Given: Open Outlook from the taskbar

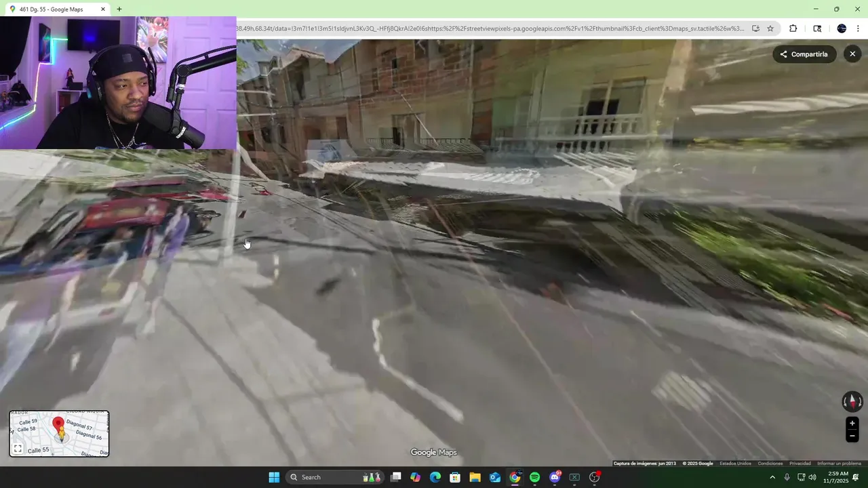Looking at the screenshot, I should tap(495, 477).
